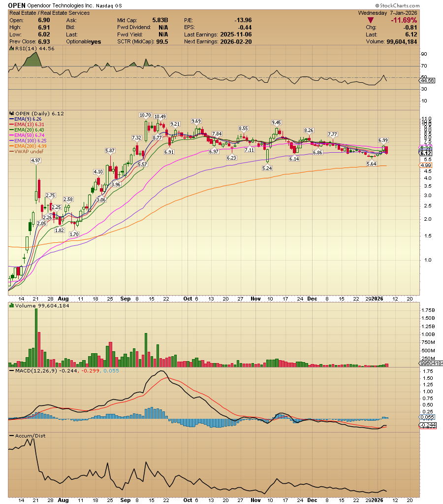Click the Sep label on the price chart axis
The width and height of the screenshot is (443, 504).
click(x=126, y=299)
